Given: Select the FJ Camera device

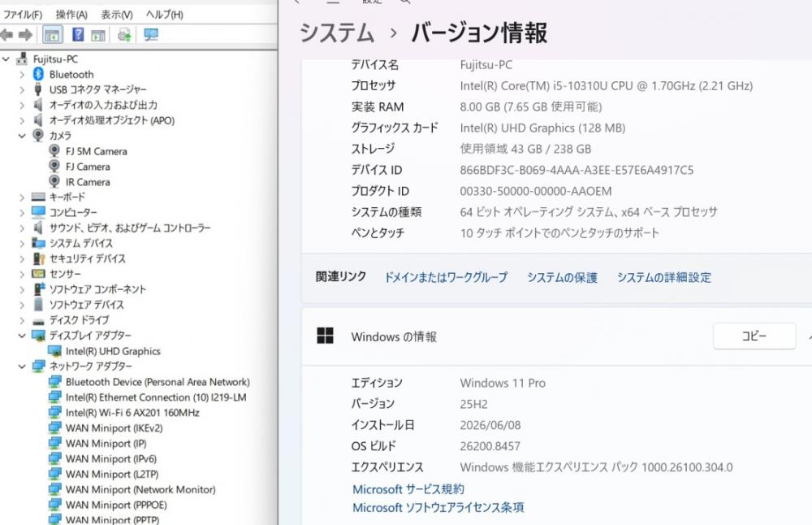Looking at the screenshot, I should point(88,167).
